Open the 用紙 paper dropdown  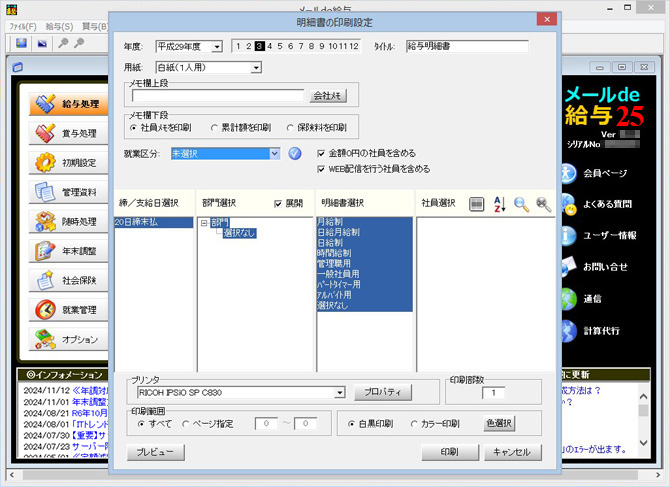point(256,67)
